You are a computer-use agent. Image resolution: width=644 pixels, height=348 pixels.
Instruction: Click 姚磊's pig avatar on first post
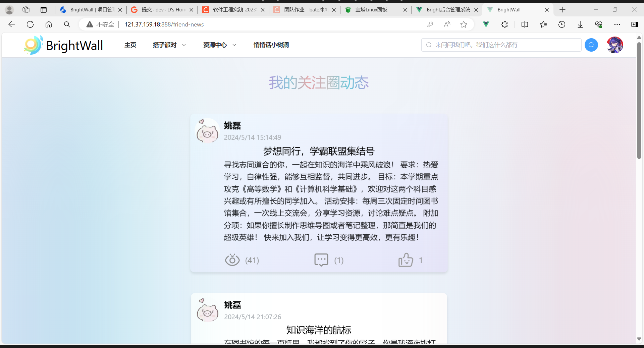click(207, 131)
